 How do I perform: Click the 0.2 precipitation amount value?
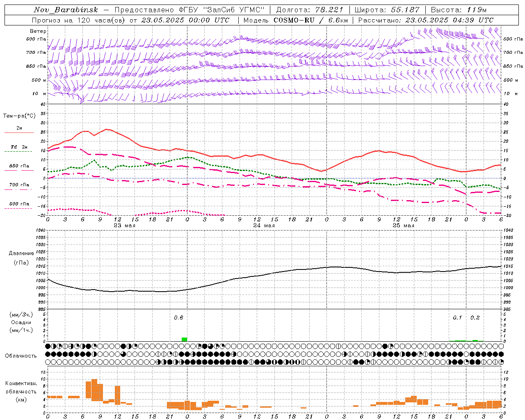pyautogui.click(x=475, y=317)
